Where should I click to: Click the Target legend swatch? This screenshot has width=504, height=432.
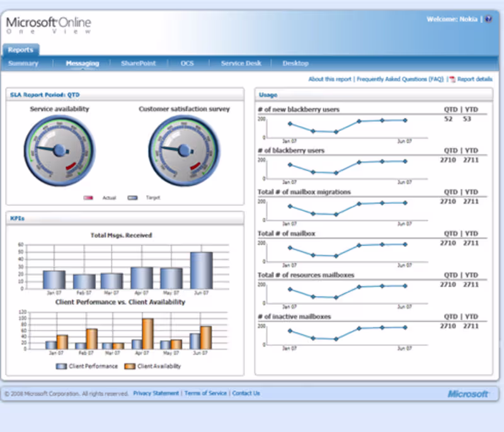point(132,198)
